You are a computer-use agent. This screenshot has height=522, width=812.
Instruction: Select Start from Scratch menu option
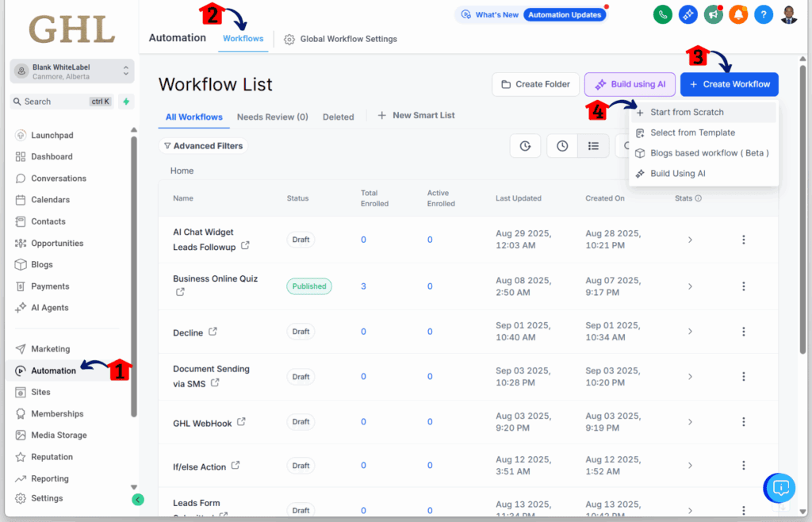tap(703, 113)
